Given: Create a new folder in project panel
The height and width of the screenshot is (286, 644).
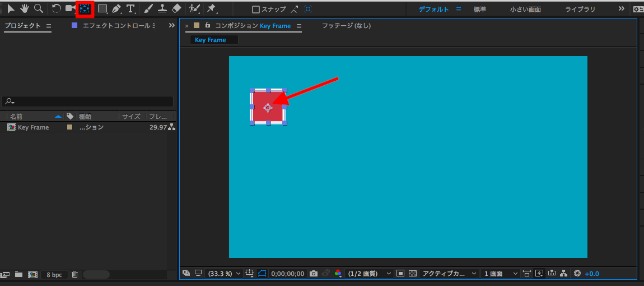Looking at the screenshot, I should 18,274.
